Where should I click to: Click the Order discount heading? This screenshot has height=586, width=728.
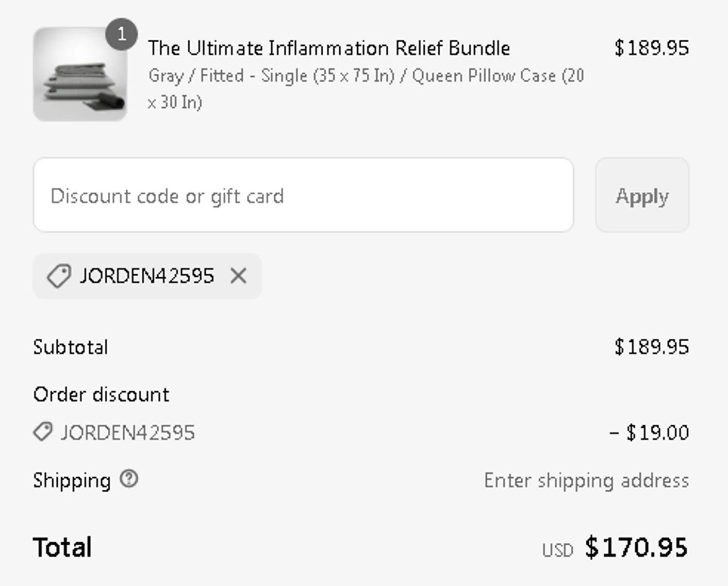(x=101, y=394)
